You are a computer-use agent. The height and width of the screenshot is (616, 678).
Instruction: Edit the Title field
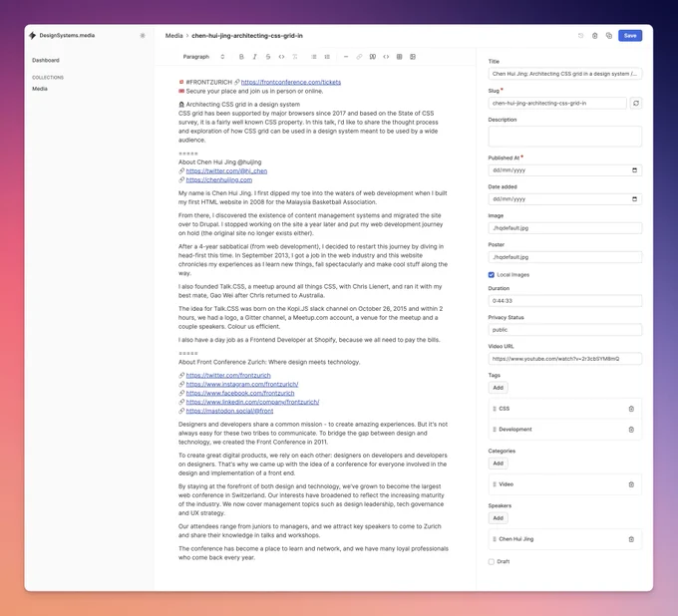click(x=565, y=74)
